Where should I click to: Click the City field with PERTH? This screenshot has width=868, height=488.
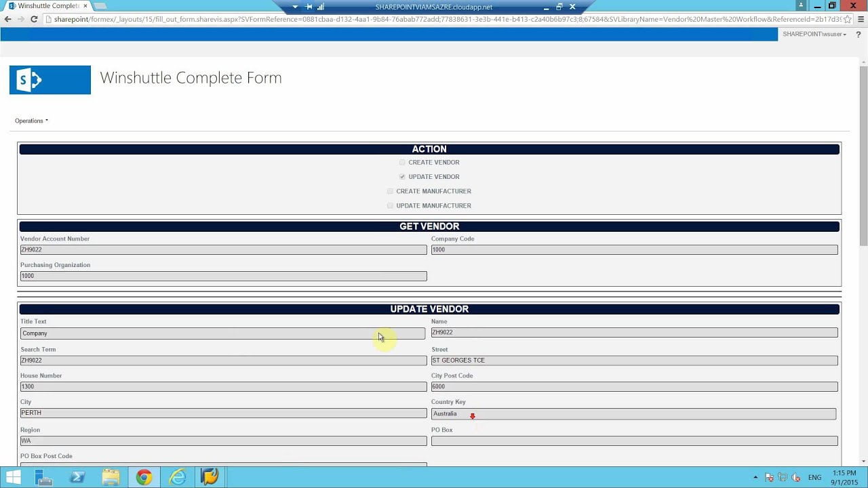click(x=223, y=413)
